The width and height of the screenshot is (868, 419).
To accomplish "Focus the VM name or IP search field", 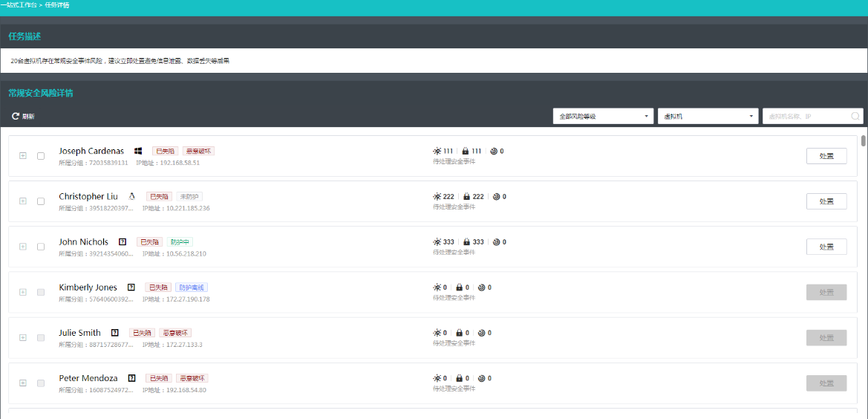I will coord(806,117).
